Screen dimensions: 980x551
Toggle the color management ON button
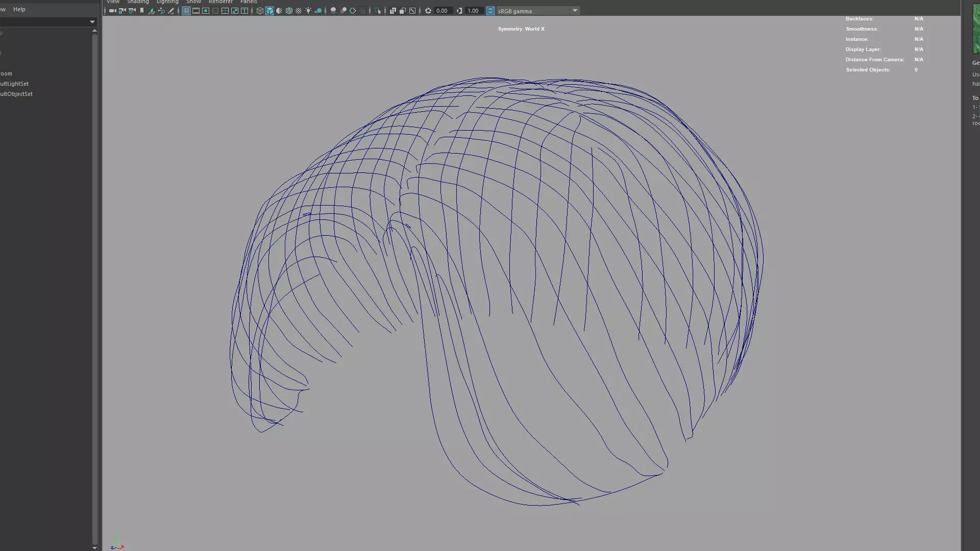(491, 11)
